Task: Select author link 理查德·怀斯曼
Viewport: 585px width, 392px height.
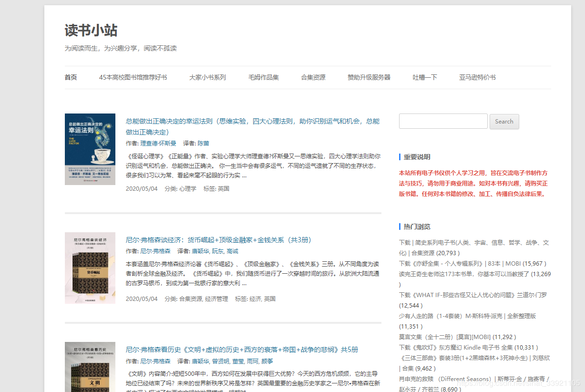Action: pyautogui.click(x=158, y=143)
